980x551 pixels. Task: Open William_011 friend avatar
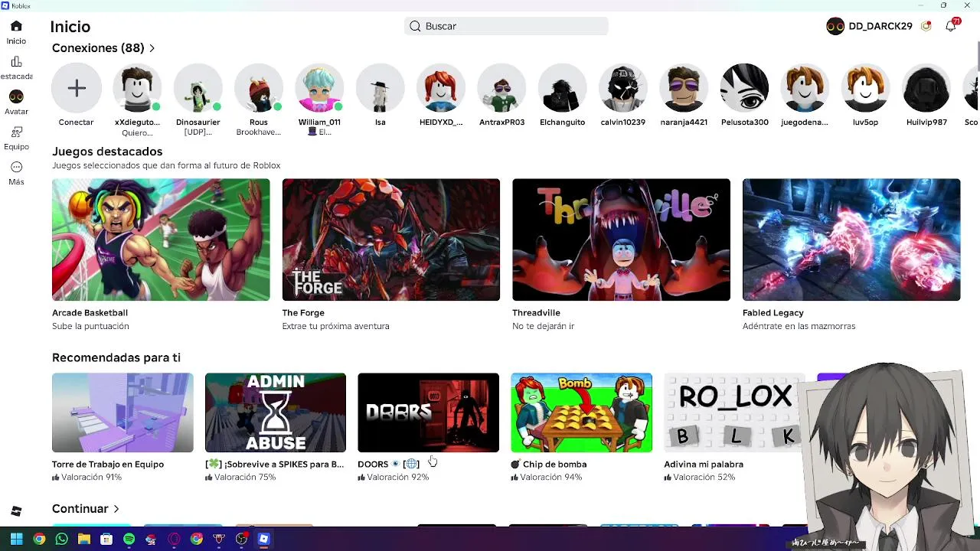[319, 88]
